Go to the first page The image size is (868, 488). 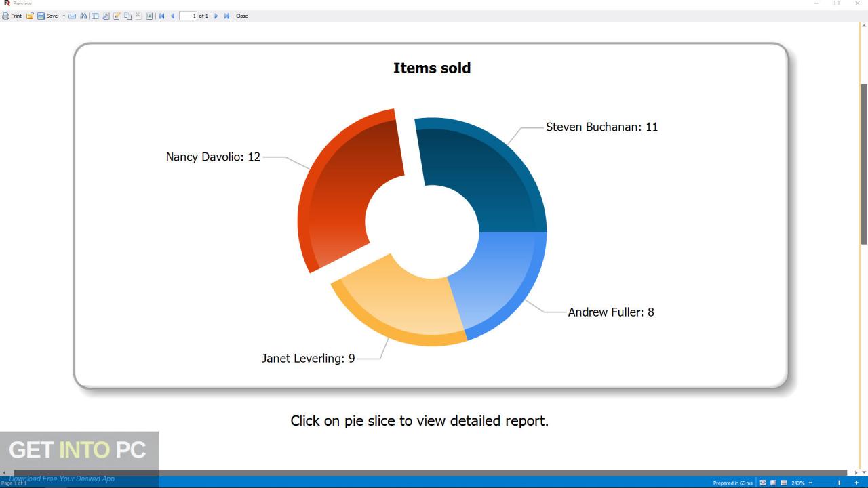tap(161, 16)
